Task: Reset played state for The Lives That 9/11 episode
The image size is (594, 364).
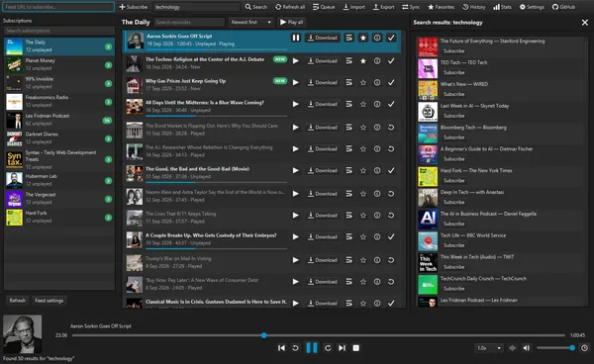Action: 391,216
